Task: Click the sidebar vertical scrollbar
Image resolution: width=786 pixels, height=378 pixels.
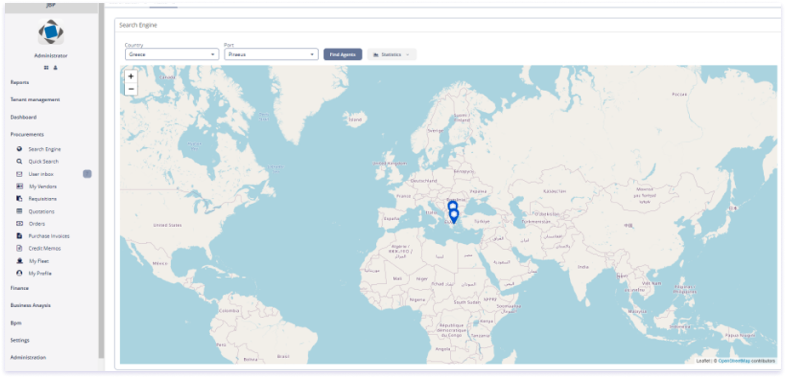Action: click(101, 180)
